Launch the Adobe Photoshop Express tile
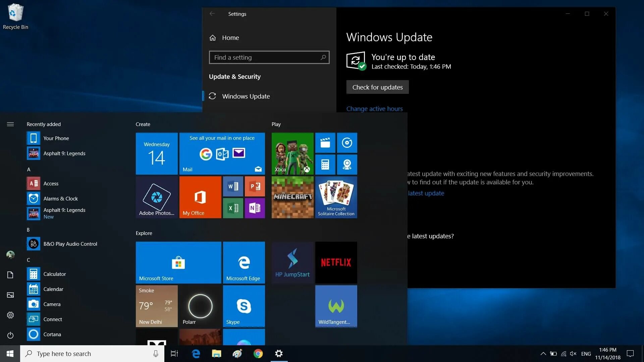Screen dimensions: 644x362 157,197
